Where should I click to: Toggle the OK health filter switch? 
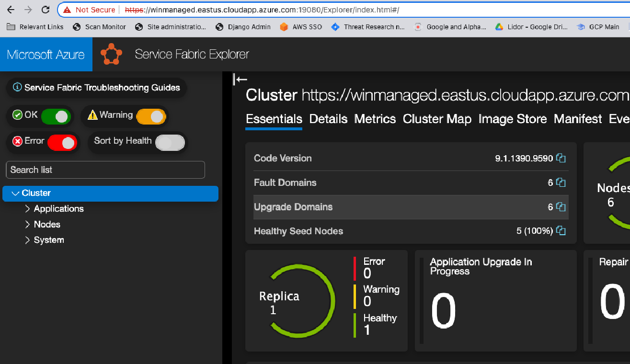56,116
